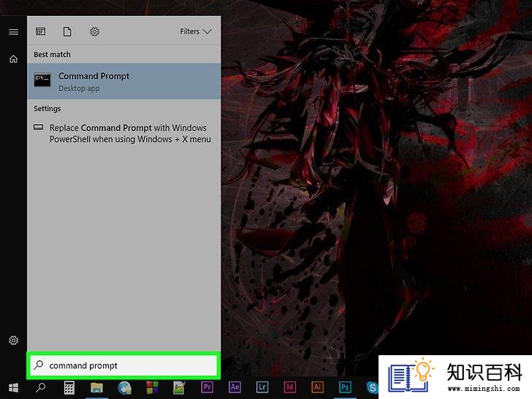Image resolution: width=532 pixels, height=399 pixels.
Task: Go to Home in search sidebar
Action: click(13, 59)
